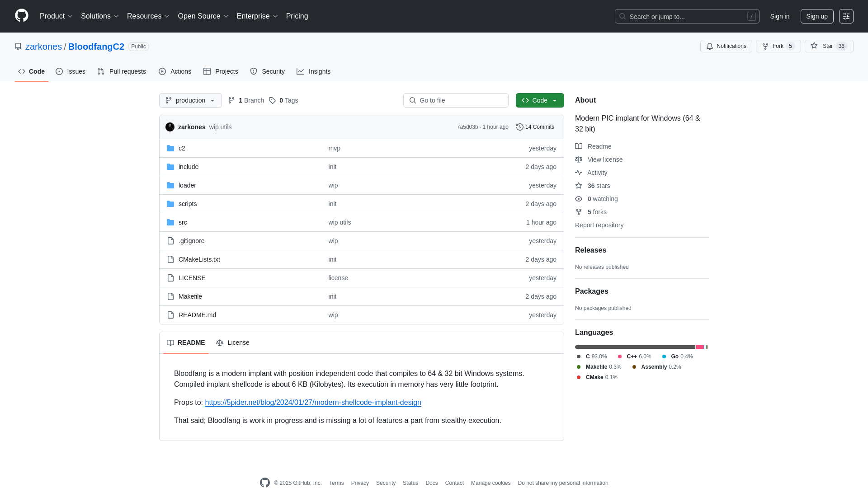Click Manage cookies in footer
Image resolution: width=868 pixels, height=488 pixels.
[x=491, y=483]
